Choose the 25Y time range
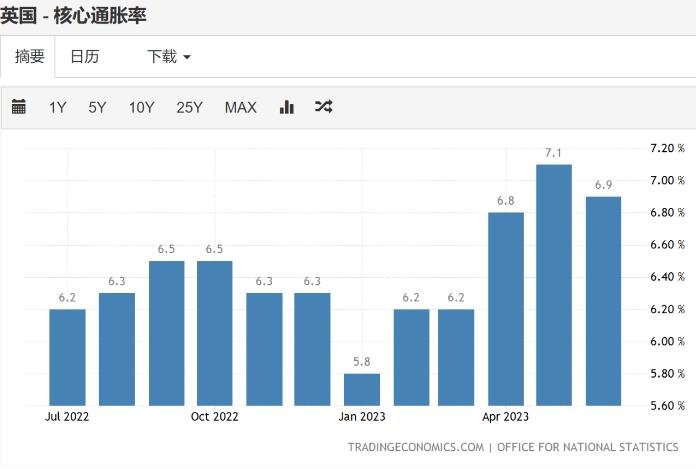 (189, 107)
